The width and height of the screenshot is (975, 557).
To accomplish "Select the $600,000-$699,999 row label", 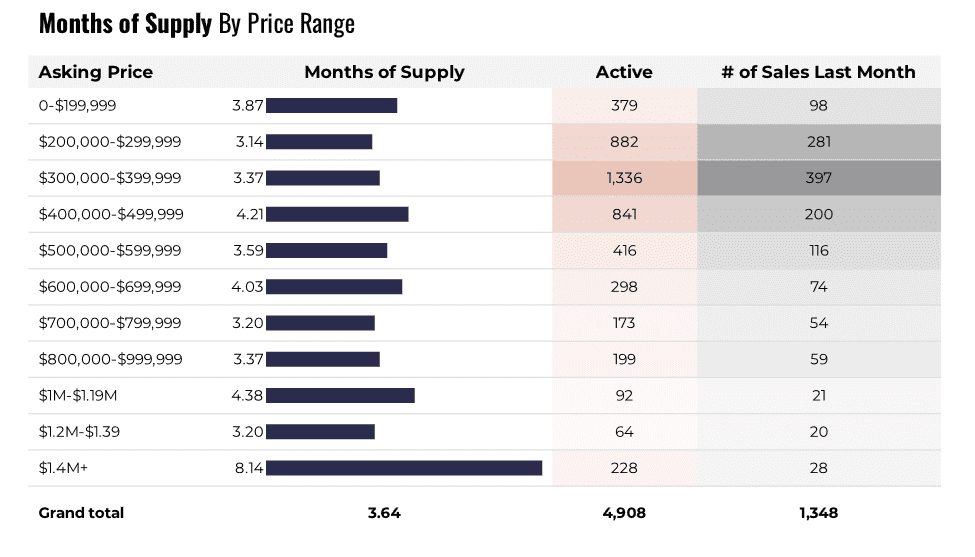I will 110,287.
